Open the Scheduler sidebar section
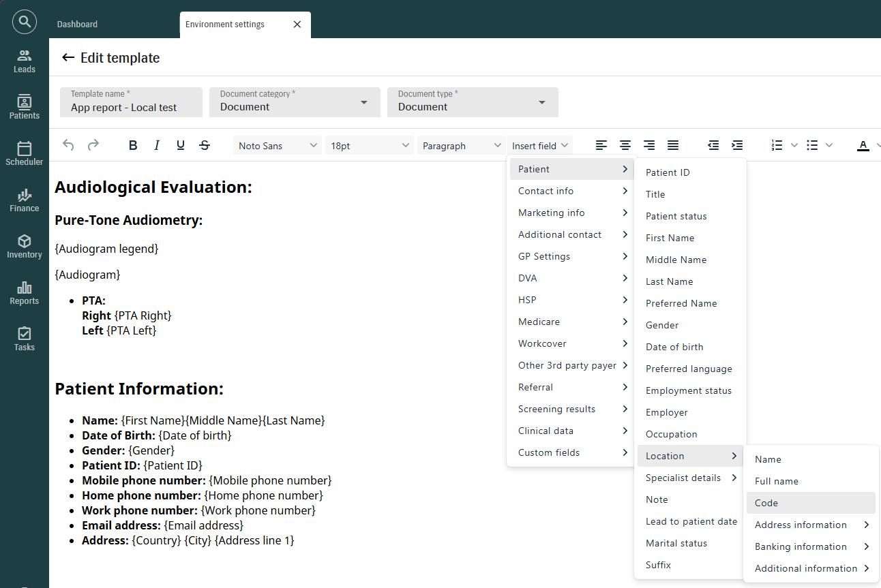881x588 pixels. click(x=25, y=154)
